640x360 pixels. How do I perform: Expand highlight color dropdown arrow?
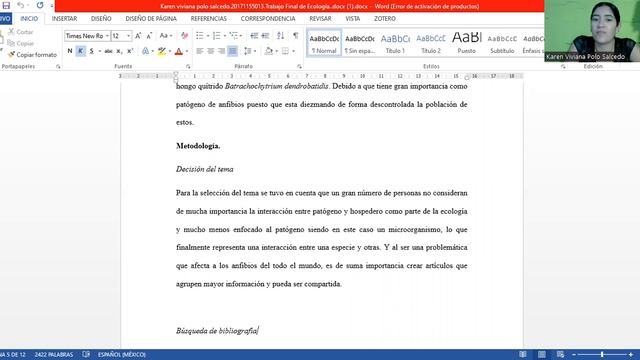[169, 51]
